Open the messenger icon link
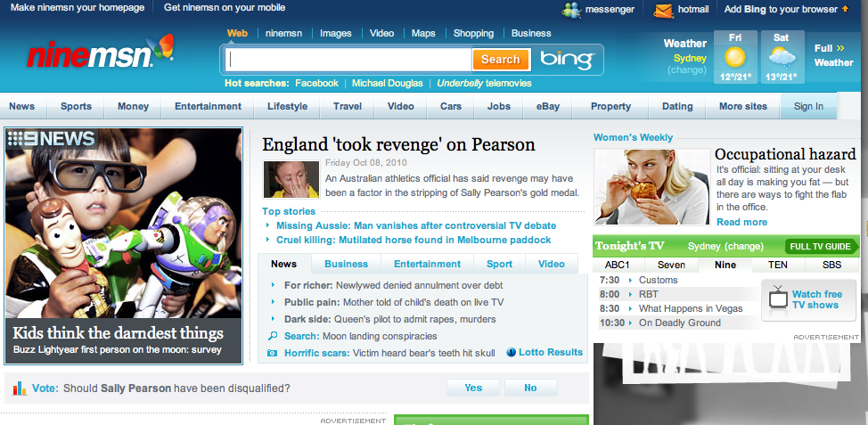The image size is (868, 425). coord(571,10)
